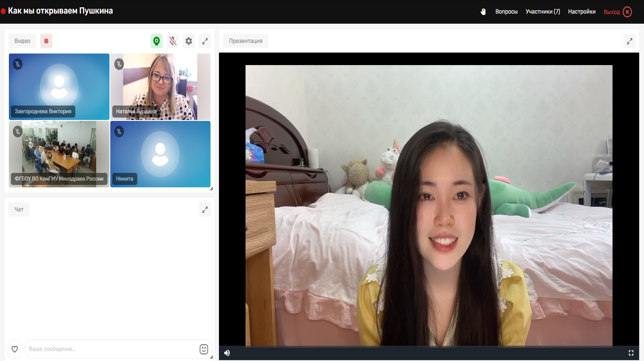Expand the Чат panel
This screenshot has height=361, width=644.
click(205, 209)
